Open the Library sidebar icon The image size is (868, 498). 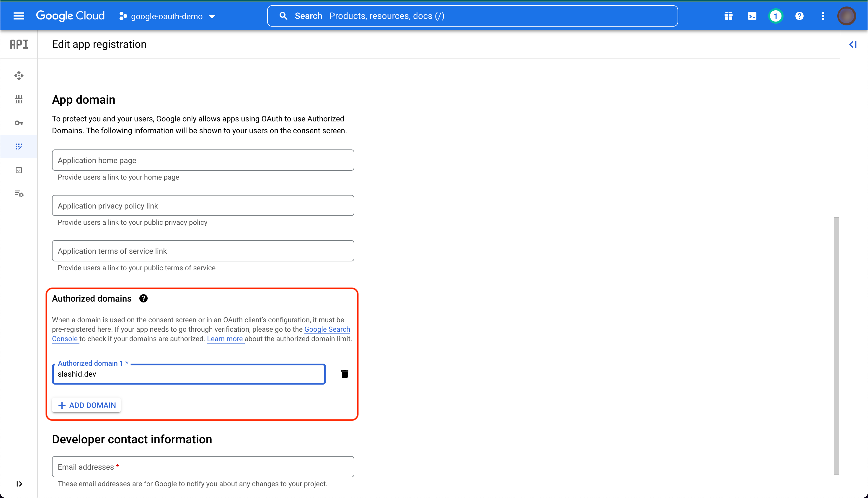(x=19, y=99)
